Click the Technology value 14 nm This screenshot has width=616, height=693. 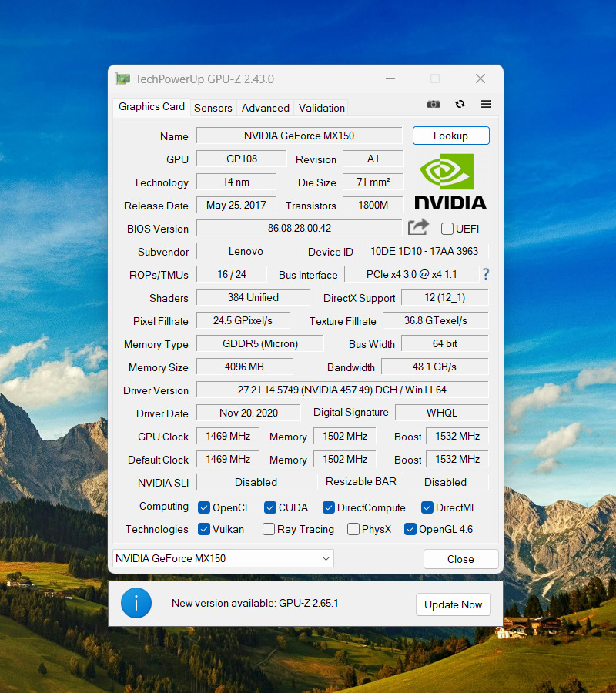point(236,182)
